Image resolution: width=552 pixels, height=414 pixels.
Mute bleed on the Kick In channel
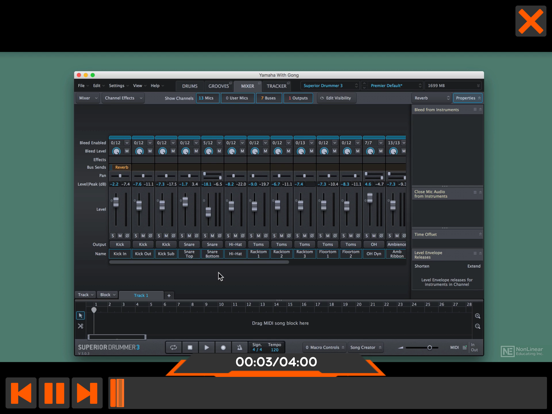[x=127, y=151]
